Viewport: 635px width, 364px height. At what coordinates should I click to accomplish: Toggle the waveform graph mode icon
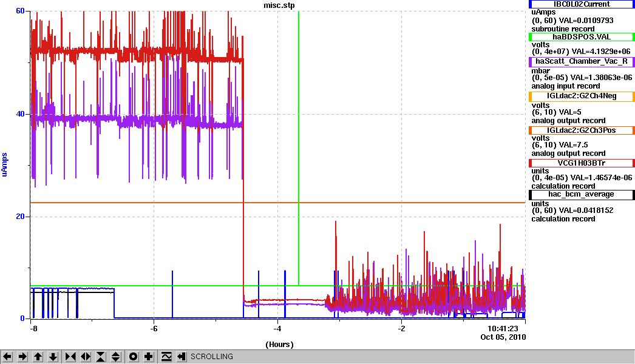[166, 357]
